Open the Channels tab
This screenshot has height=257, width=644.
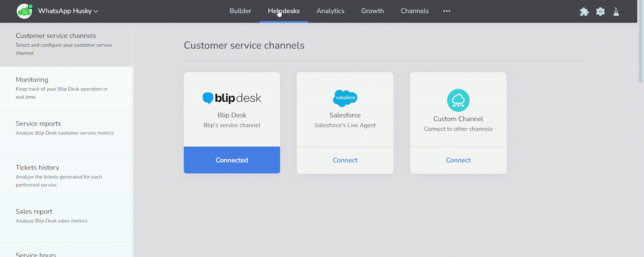point(415,11)
